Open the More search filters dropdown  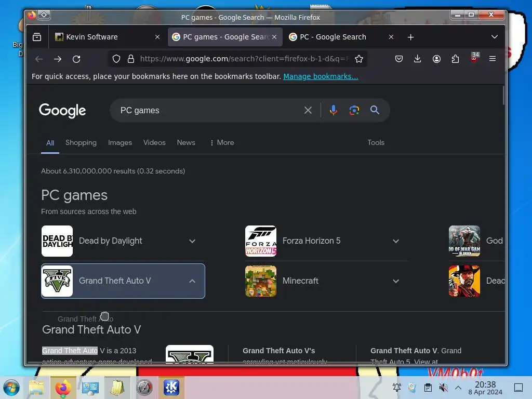click(x=222, y=142)
